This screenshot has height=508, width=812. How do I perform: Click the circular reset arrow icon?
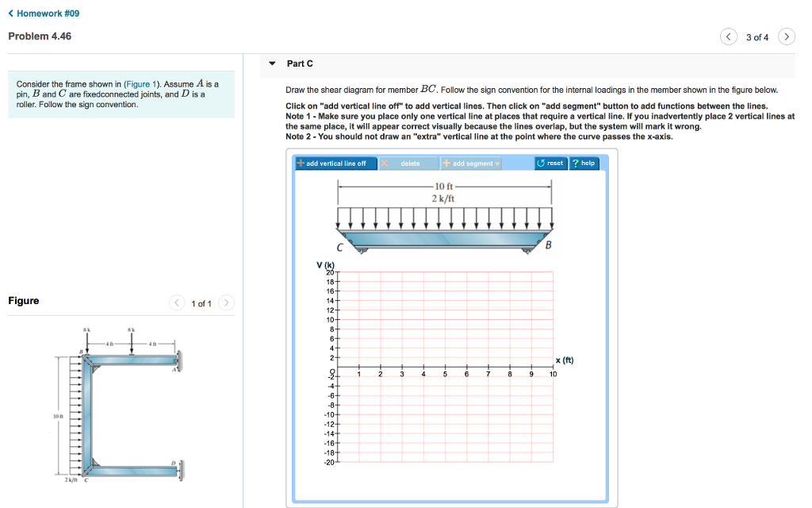pos(542,163)
